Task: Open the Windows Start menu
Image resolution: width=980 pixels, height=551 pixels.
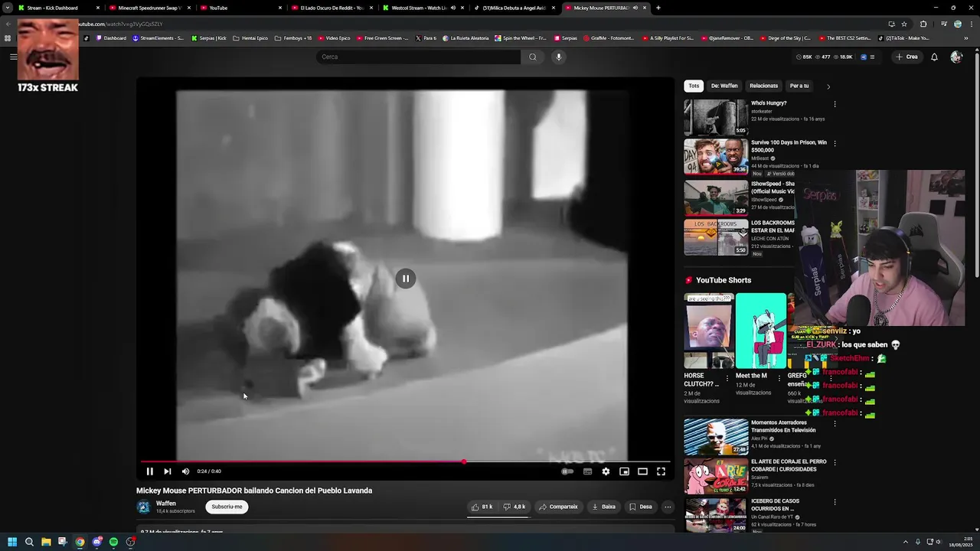Action: click(12, 542)
